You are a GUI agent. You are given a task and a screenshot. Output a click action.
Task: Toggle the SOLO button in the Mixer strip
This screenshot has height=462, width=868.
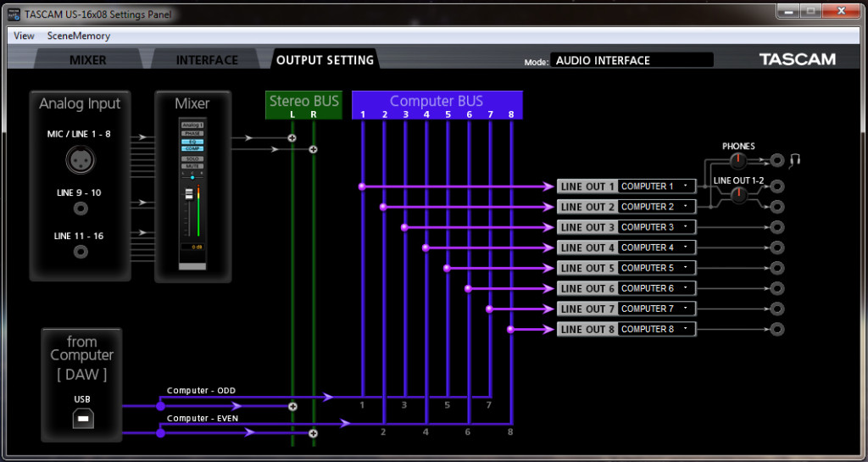(192, 159)
